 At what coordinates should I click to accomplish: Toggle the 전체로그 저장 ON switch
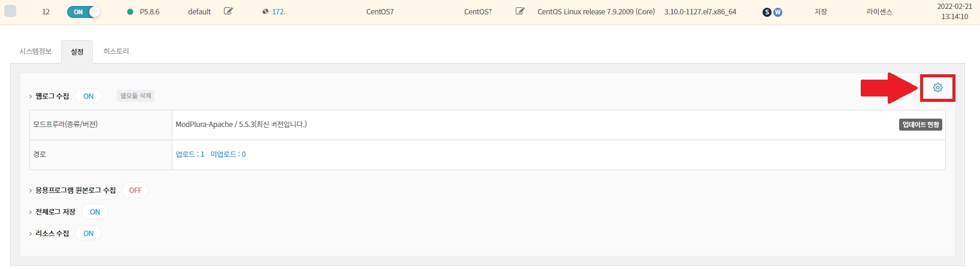pyautogui.click(x=95, y=211)
